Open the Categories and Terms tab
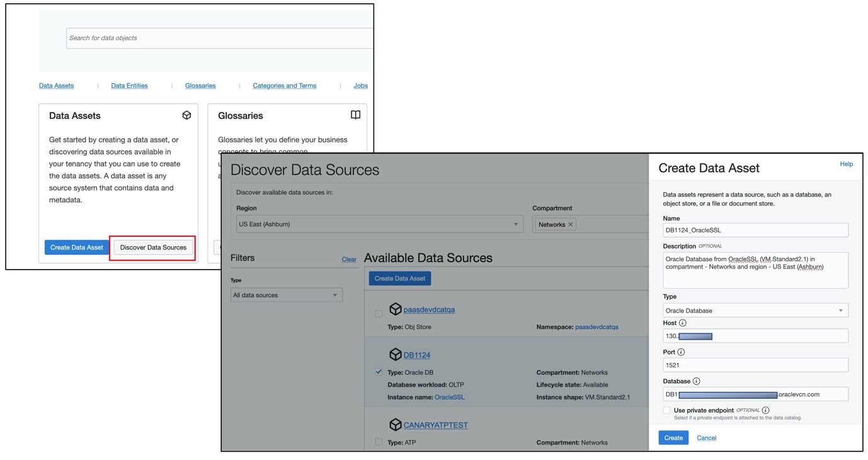This screenshot has width=868, height=460. 284,86
